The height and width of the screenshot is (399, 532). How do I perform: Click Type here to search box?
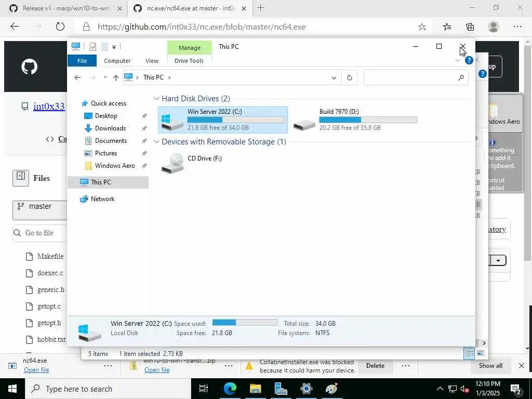point(108,389)
